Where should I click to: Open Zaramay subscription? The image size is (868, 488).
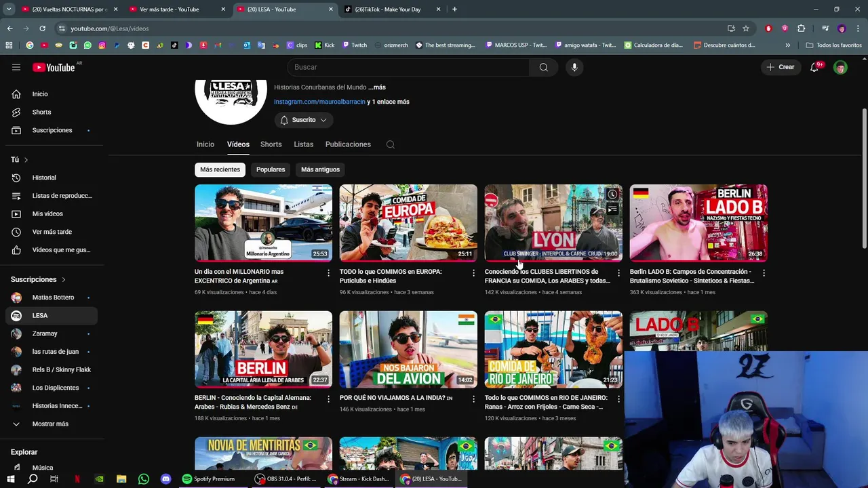[x=52, y=333]
